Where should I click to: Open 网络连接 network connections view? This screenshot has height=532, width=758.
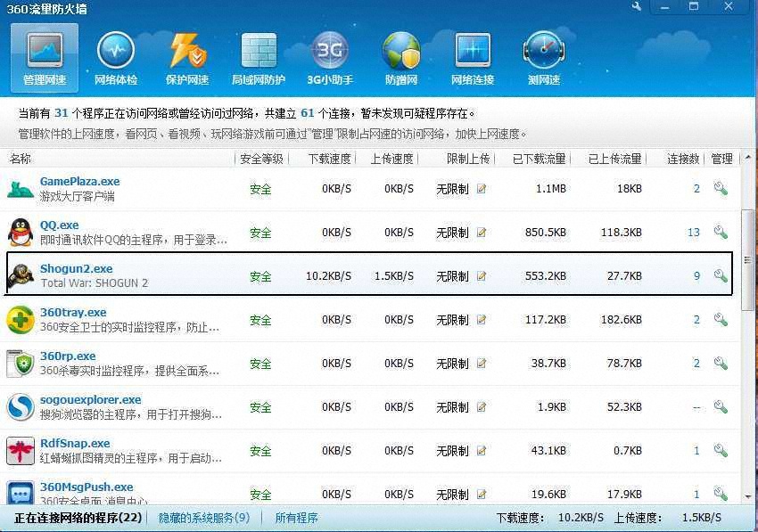click(473, 58)
